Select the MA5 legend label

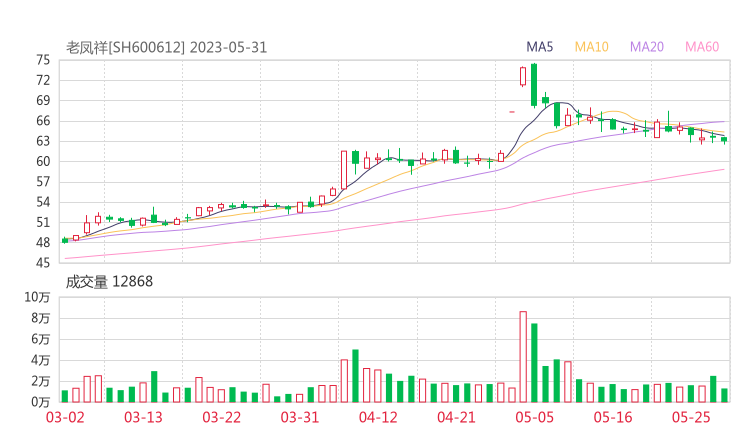[539, 47]
